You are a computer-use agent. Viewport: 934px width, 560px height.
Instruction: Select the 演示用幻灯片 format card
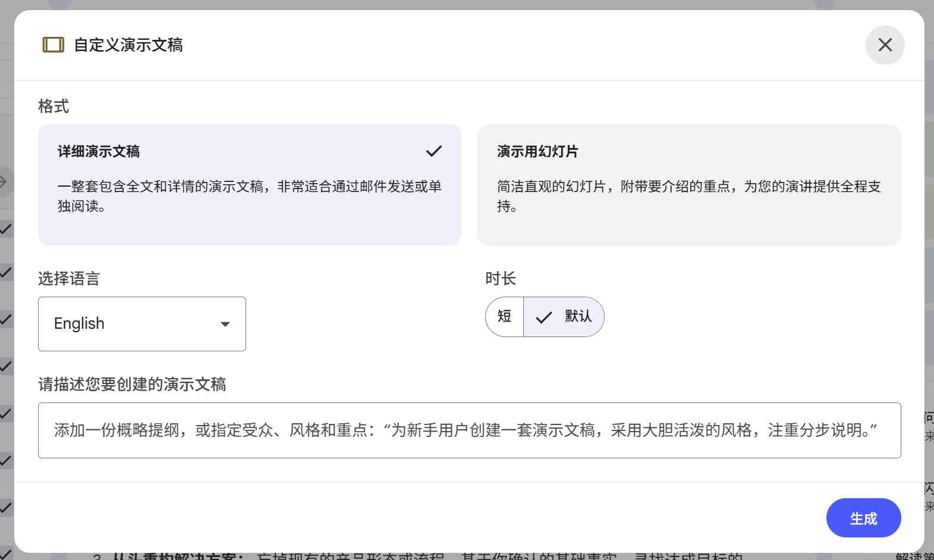click(x=689, y=185)
